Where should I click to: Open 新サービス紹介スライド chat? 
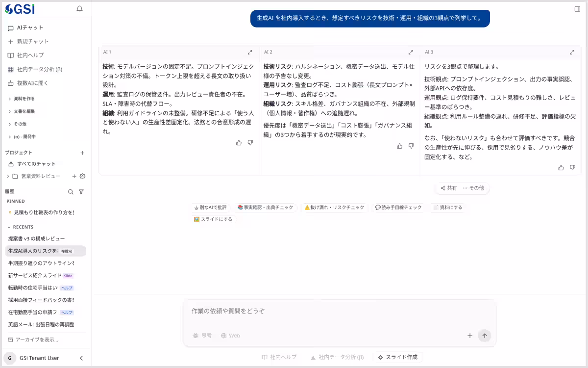[x=45, y=276]
